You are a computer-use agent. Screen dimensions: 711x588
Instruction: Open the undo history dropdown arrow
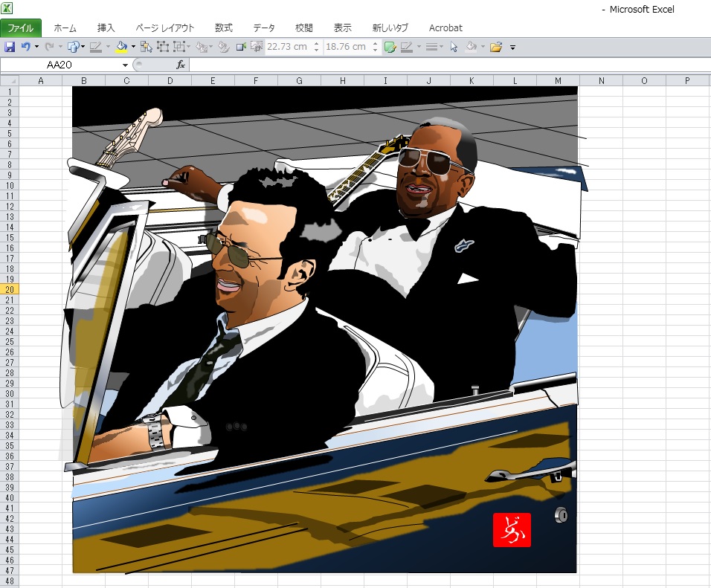(x=36, y=47)
